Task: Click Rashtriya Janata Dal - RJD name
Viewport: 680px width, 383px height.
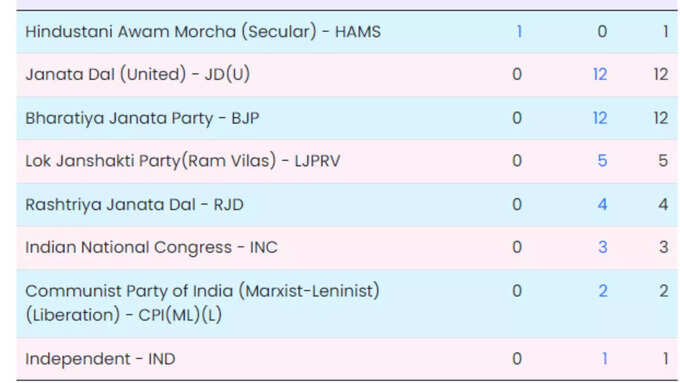Action: [134, 204]
